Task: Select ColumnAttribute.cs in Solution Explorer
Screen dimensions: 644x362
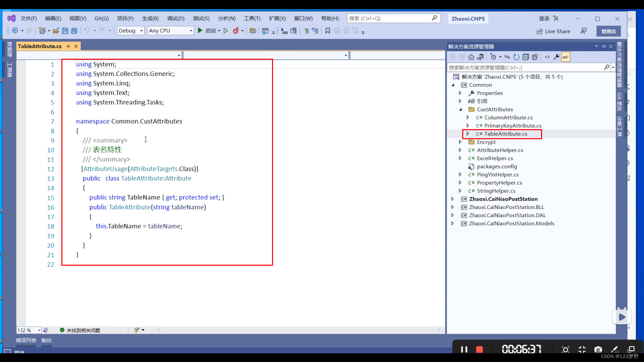Action: point(508,117)
